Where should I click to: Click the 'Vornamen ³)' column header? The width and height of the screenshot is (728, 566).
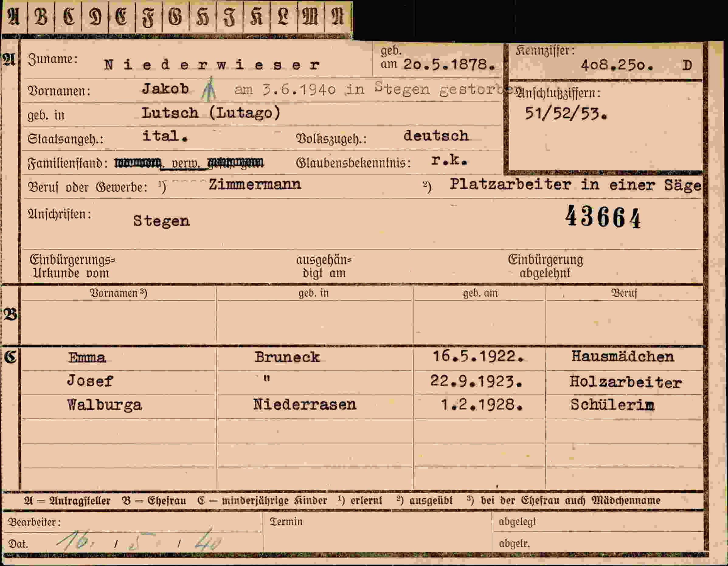tap(118, 293)
